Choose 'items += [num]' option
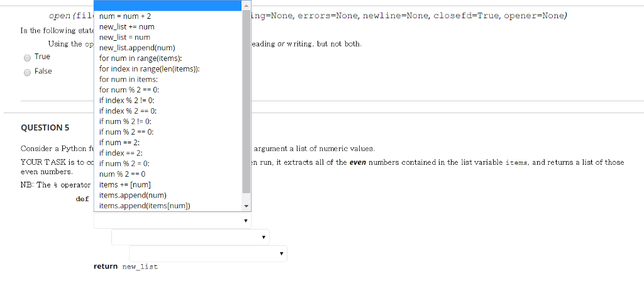 point(168,184)
